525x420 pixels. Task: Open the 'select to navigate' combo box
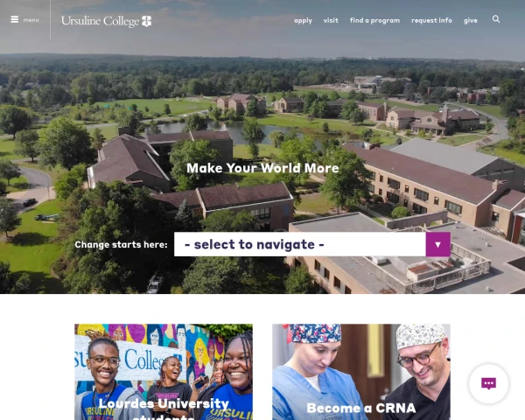(312, 244)
